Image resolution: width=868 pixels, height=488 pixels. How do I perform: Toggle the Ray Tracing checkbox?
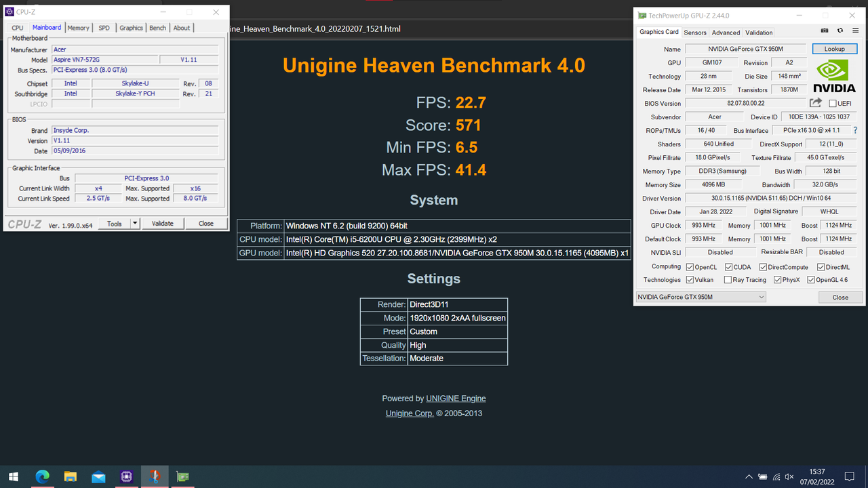(x=728, y=280)
